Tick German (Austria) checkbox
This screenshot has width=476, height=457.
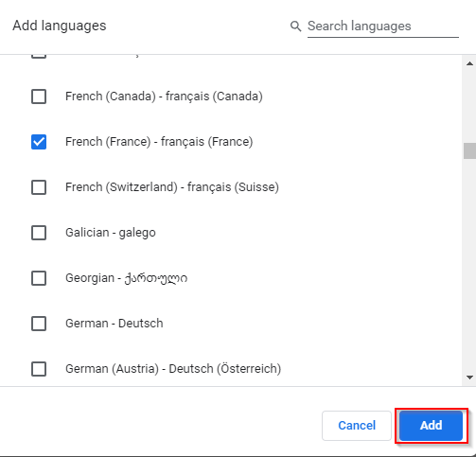pyautogui.click(x=39, y=369)
